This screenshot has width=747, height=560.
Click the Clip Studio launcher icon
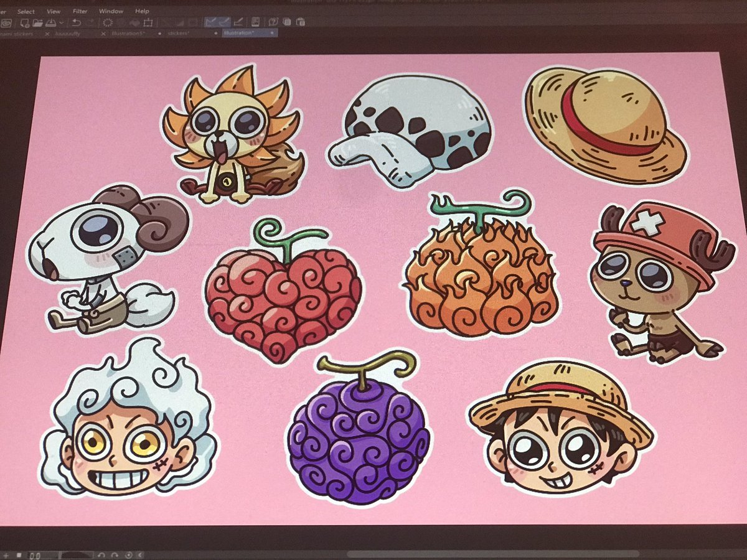click(6, 23)
